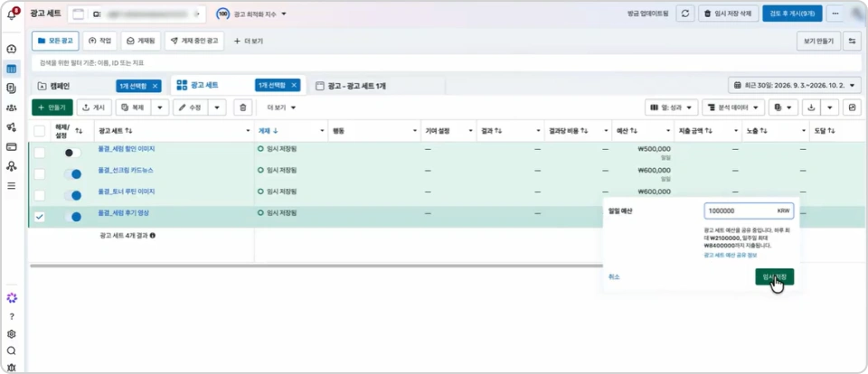Image resolution: width=868 pixels, height=374 pixels.
Task: Tick the checkbox for 풀결_토너 루틴 이미지
Action: [39, 195]
